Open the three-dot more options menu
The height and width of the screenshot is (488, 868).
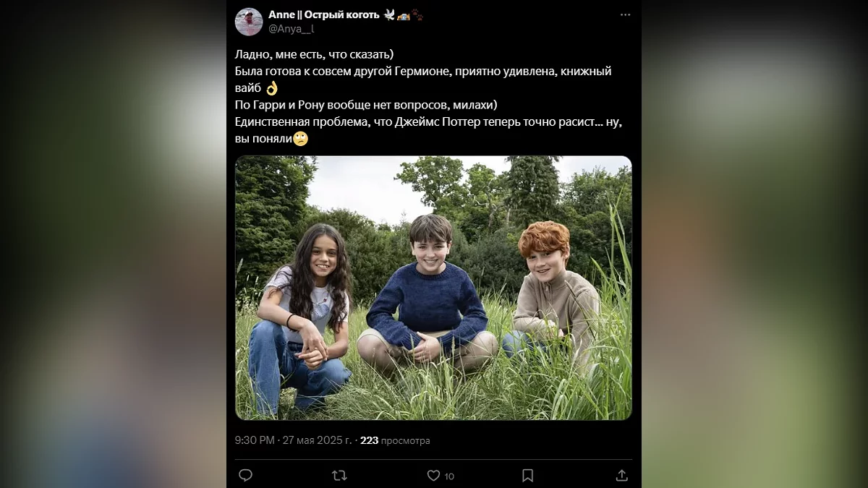click(x=625, y=15)
